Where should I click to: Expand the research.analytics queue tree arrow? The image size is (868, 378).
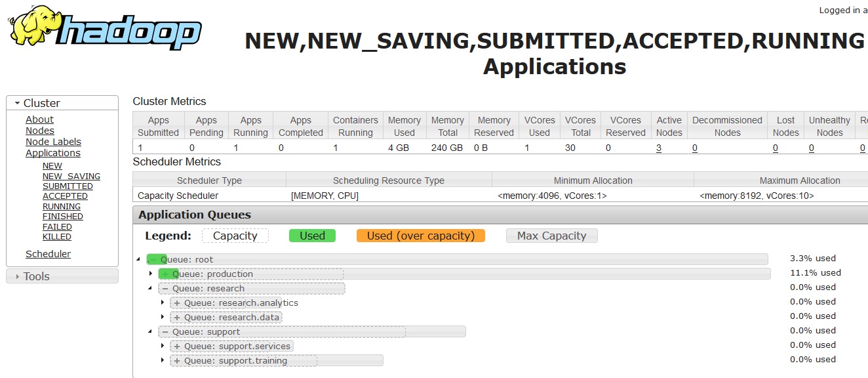(162, 303)
